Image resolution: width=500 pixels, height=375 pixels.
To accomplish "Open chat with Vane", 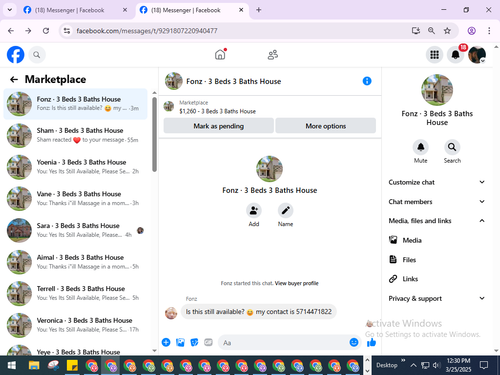I will click(x=75, y=199).
